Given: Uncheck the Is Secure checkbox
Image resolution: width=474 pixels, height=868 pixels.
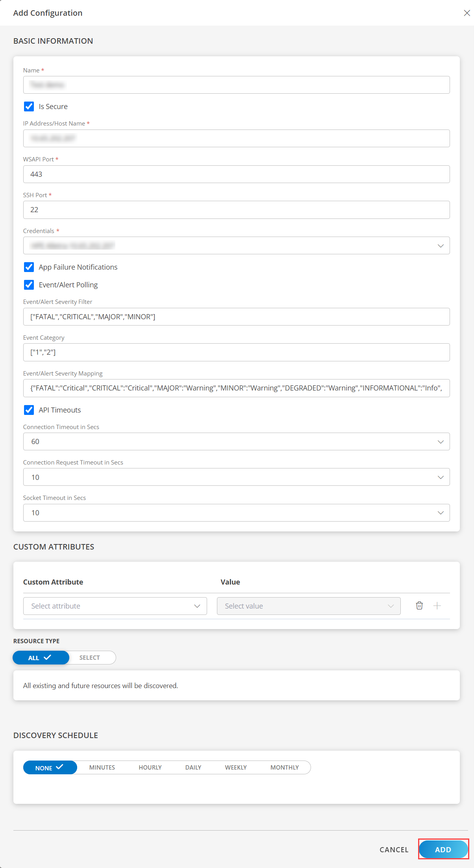Looking at the screenshot, I should [29, 107].
